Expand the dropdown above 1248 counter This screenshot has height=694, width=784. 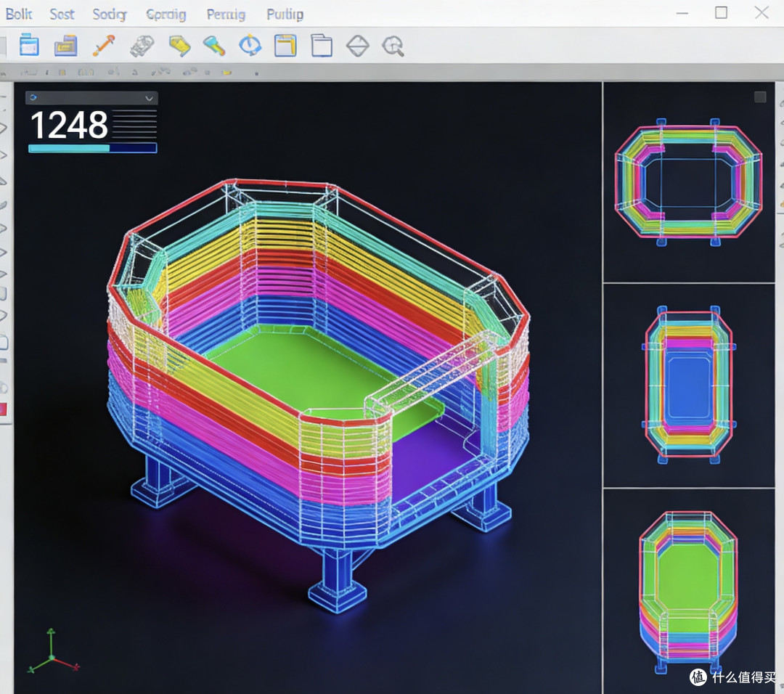point(91,98)
